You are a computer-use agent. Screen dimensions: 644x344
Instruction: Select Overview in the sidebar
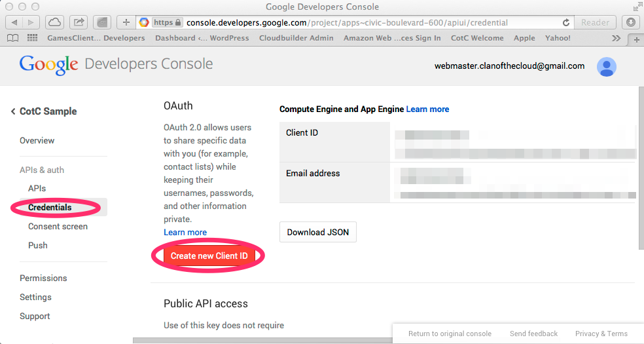coord(37,141)
